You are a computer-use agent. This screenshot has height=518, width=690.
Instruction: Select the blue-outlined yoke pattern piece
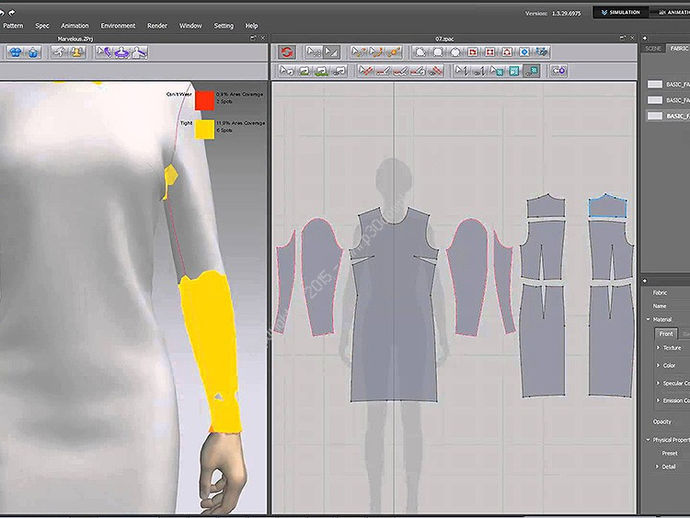[x=608, y=206]
